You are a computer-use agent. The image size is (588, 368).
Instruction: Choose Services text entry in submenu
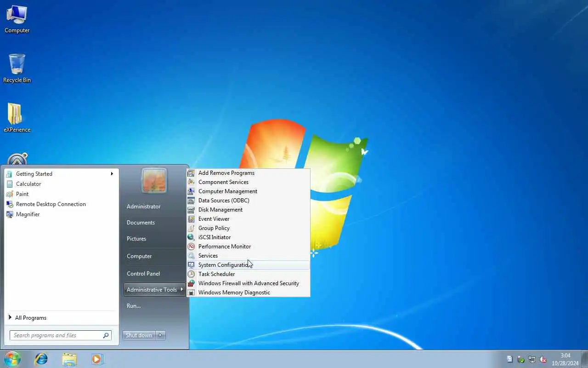point(208,256)
